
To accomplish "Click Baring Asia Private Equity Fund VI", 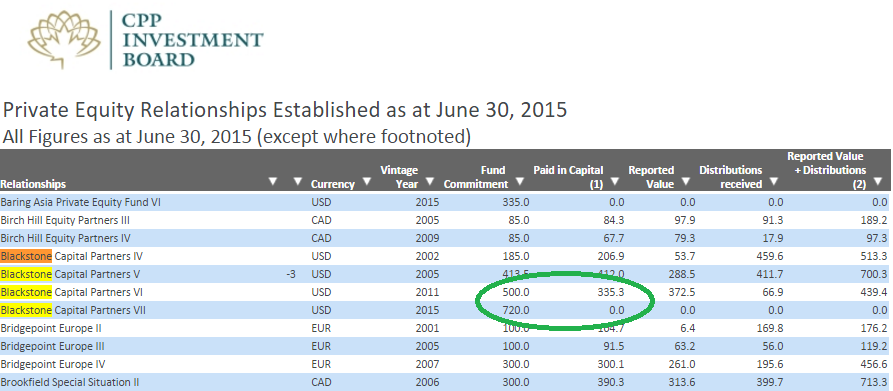I will click(x=81, y=201).
